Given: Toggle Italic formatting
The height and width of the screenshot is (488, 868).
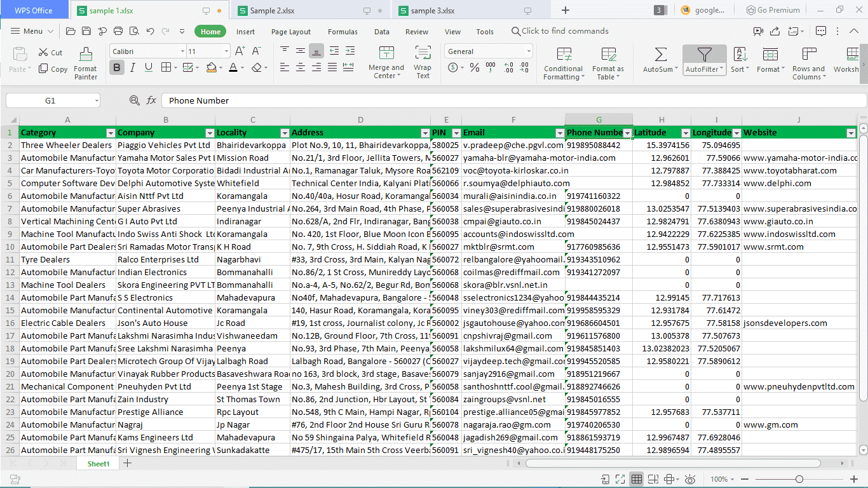Looking at the screenshot, I should tap(133, 67).
